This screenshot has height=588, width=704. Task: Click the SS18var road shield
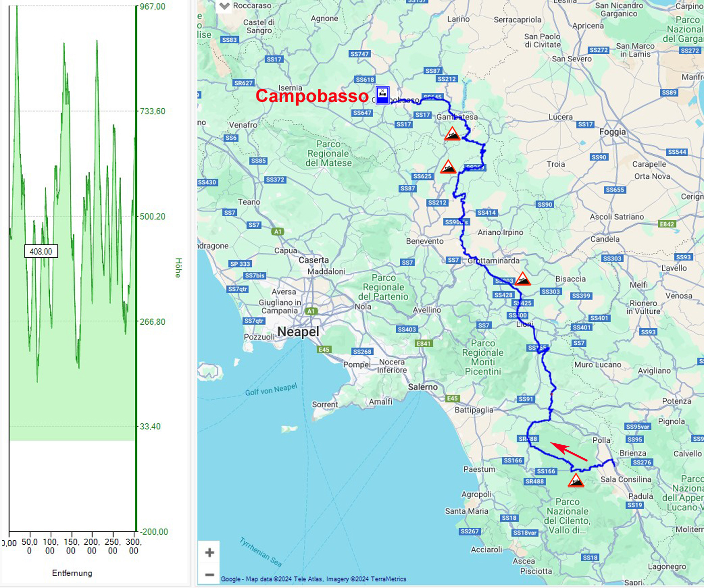(525, 533)
